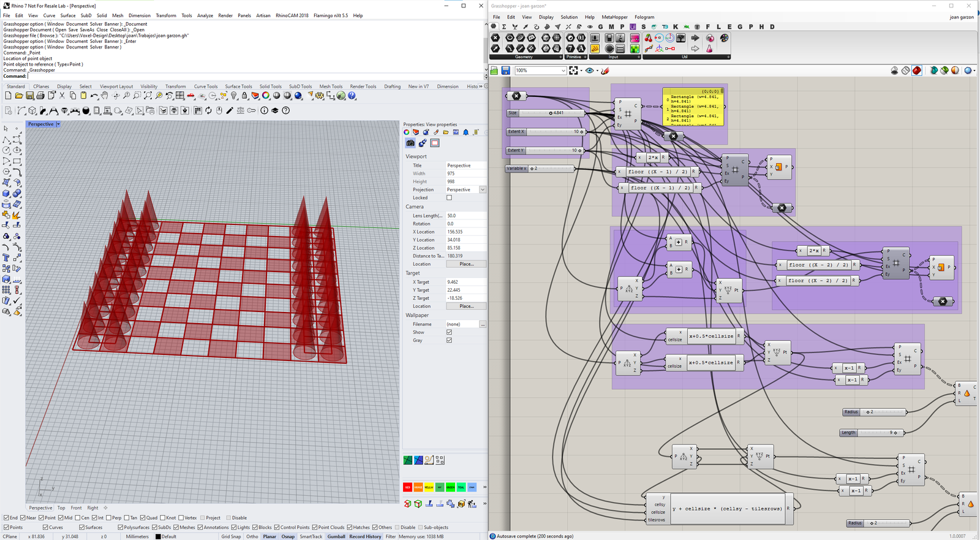Expand the Geometry panel in Grasshopper ribbon
This screenshot has width=980, height=540.
pyautogui.click(x=560, y=57)
